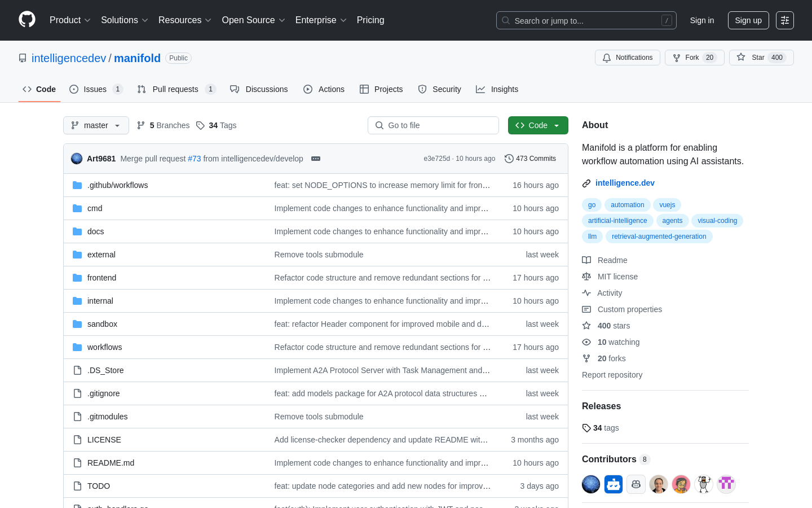Open the .github/workflows folder
This screenshot has width=812, height=508.
[117, 185]
